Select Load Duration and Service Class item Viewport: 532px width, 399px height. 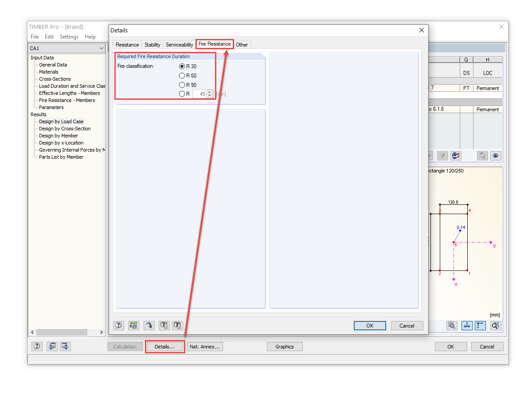(x=72, y=86)
